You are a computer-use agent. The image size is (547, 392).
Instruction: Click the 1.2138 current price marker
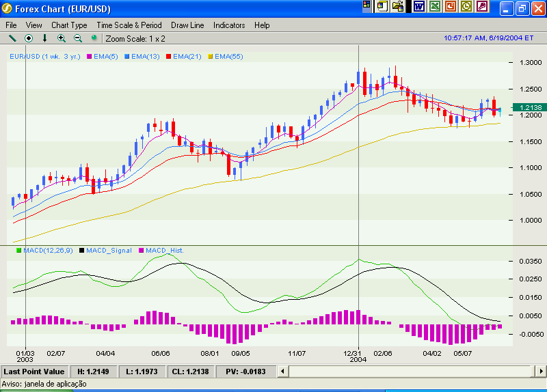[530, 108]
